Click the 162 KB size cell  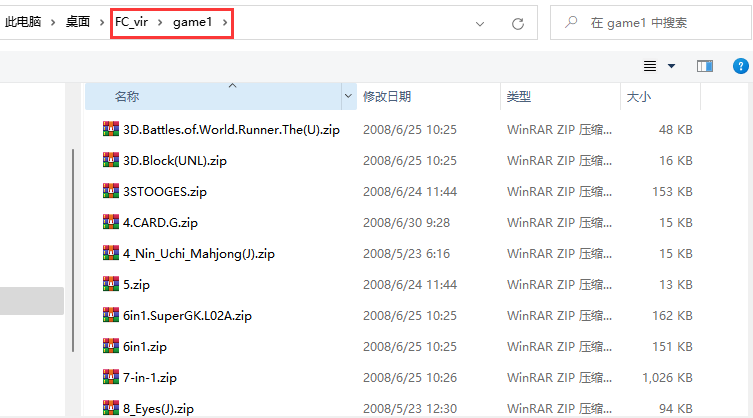coord(672,316)
